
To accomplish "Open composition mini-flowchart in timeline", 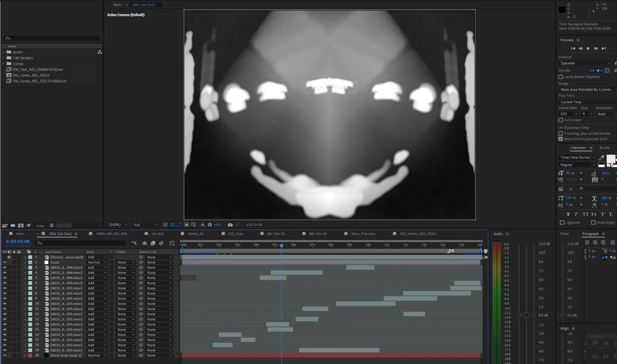I will (134, 243).
